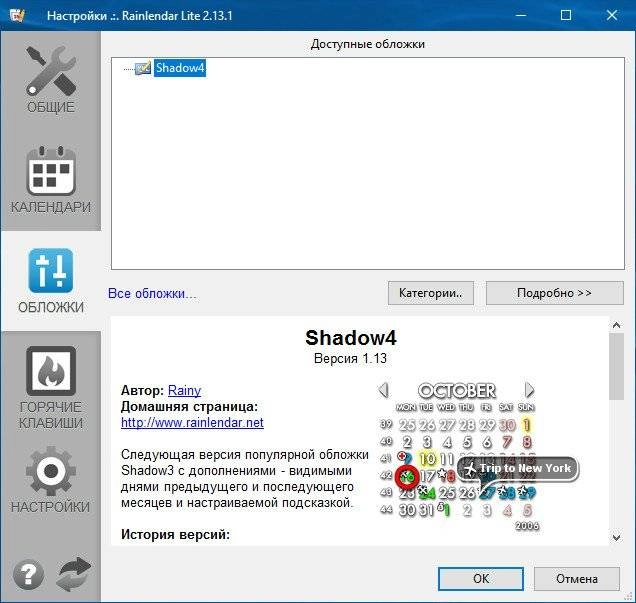636x603 pixels.
Task: Open the Advanced settings (НАСТРОЙКИ) gear section
Action: tap(51, 480)
